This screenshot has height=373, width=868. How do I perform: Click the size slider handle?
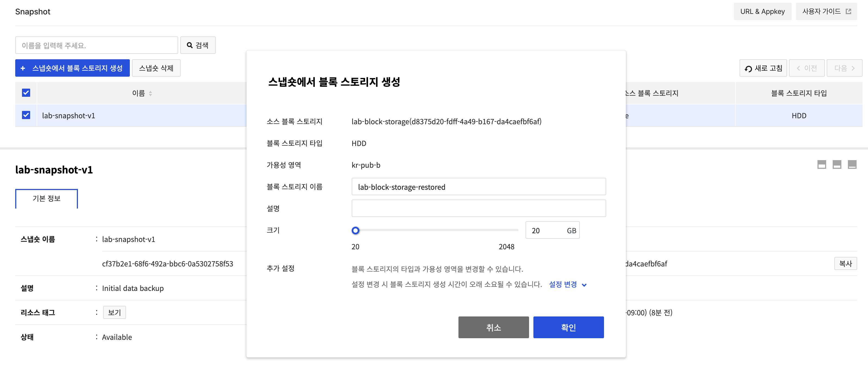click(355, 230)
